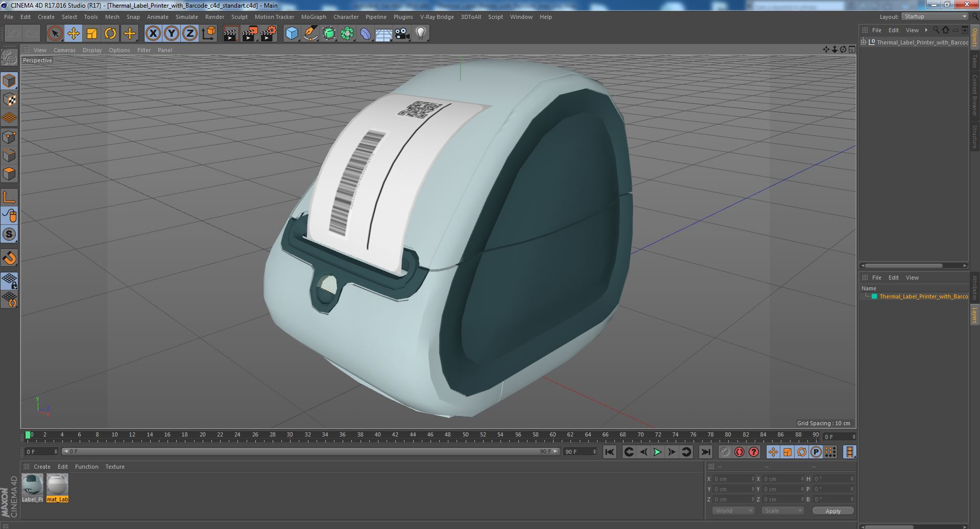Select the Live Selection tool

55,34
